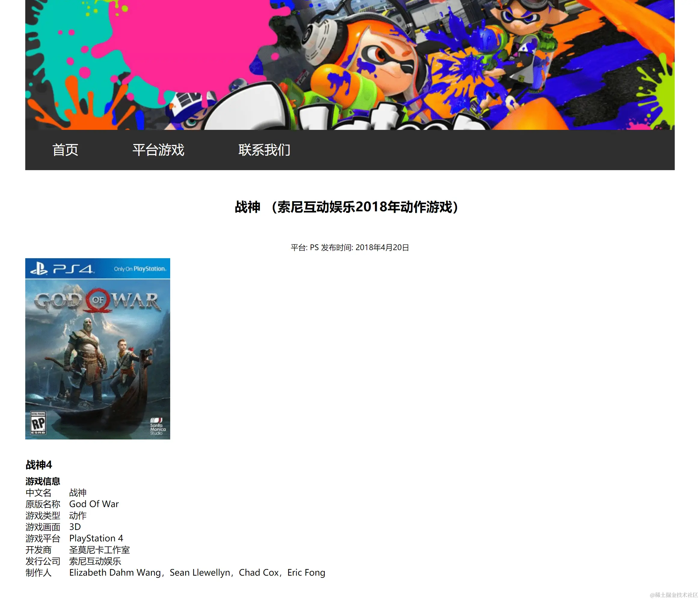
Task: Click the PlayStation 4 platform text
Action: (96, 539)
